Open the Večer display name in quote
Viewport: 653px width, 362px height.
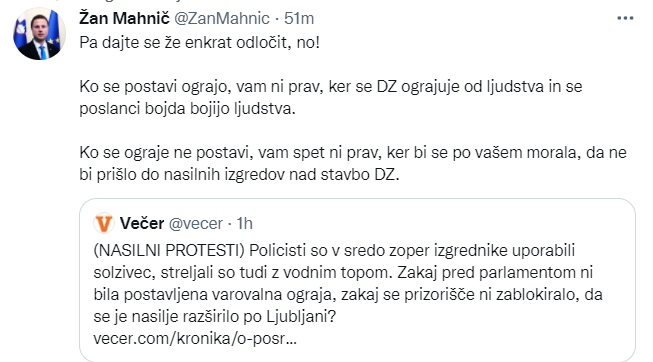[142, 224]
